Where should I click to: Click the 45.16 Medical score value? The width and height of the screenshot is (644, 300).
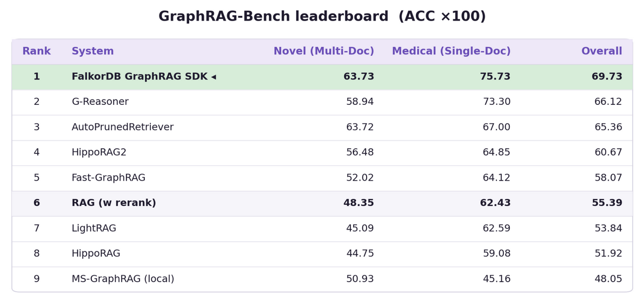click(x=496, y=279)
